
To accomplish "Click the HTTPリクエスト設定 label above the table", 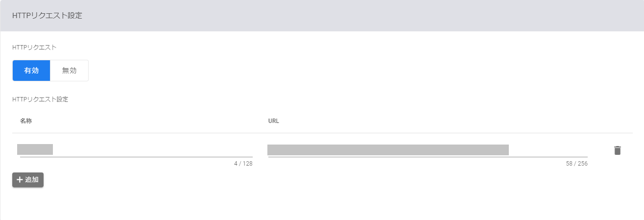I will [x=40, y=99].
